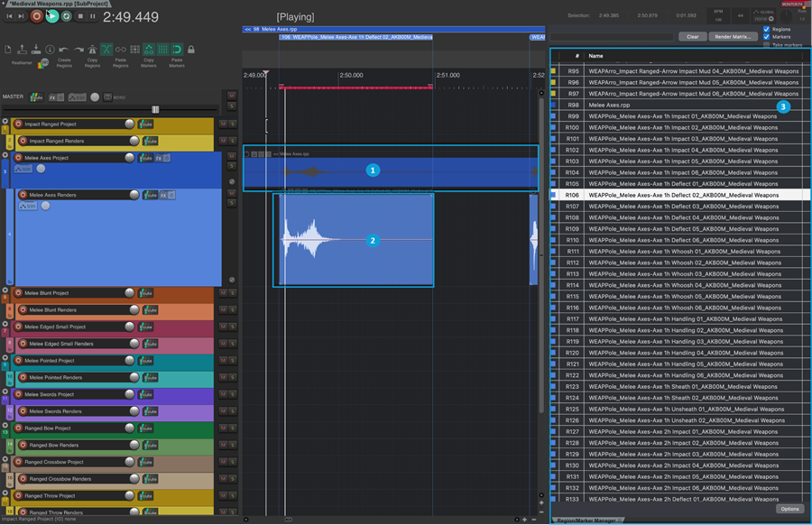812x525 pixels.
Task: Click the Clear button in region manager
Action: click(691, 37)
